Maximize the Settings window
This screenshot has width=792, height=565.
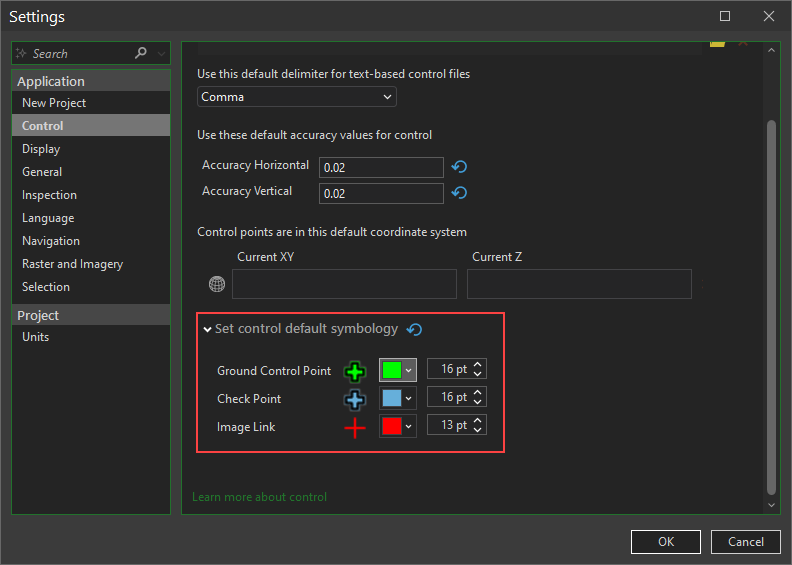pos(725,16)
